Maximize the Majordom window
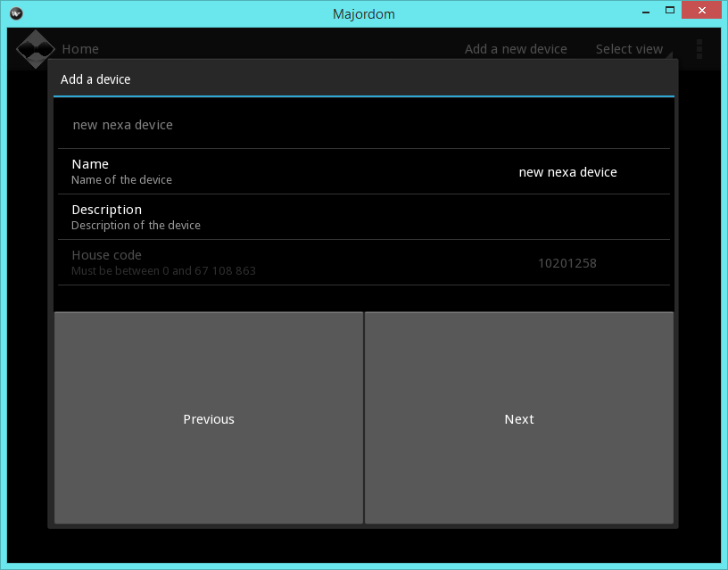This screenshot has width=728, height=570. coord(671,10)
